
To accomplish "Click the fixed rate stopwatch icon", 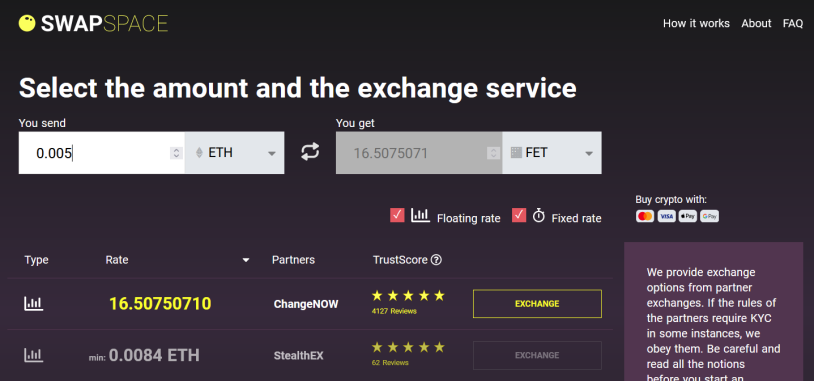I will (539, 215).
